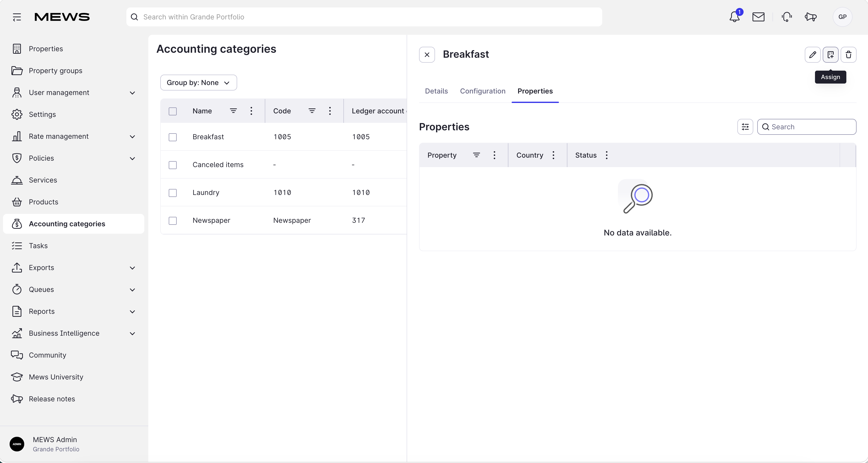Collapse the sidebar with hamburger menu icon

17,17
